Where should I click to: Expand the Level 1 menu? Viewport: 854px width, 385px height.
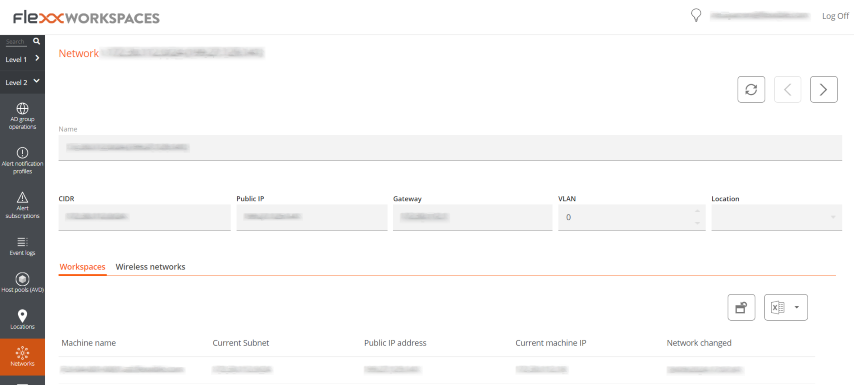tap(22, 59)
